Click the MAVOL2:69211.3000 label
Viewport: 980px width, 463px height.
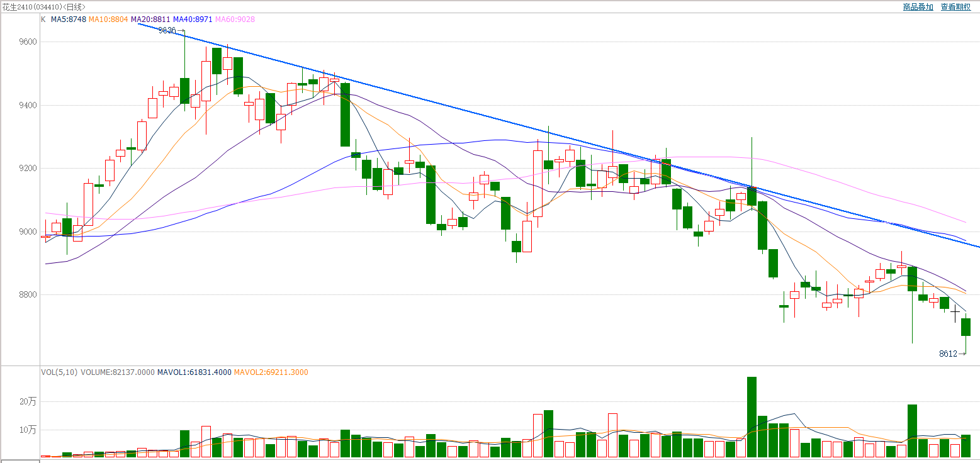[271, 372]
